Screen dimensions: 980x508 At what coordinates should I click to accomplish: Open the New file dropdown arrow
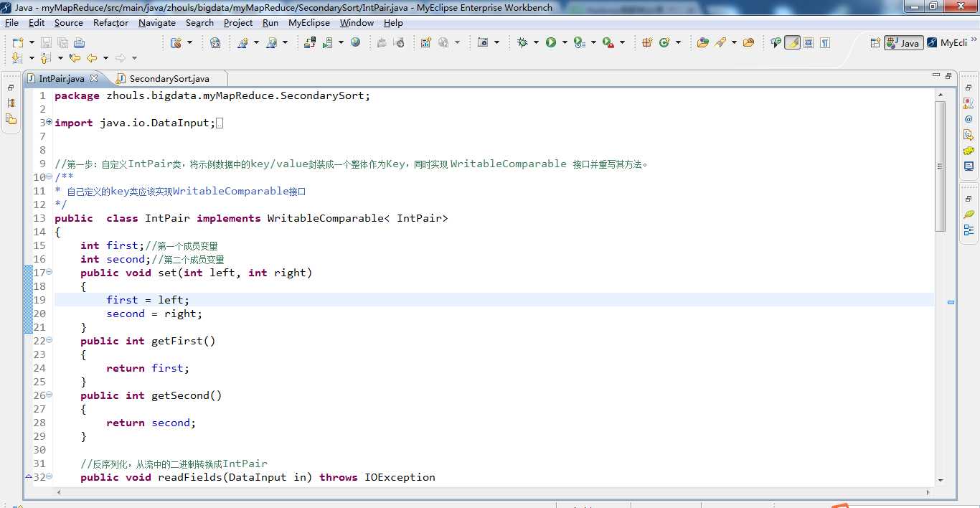32,42
